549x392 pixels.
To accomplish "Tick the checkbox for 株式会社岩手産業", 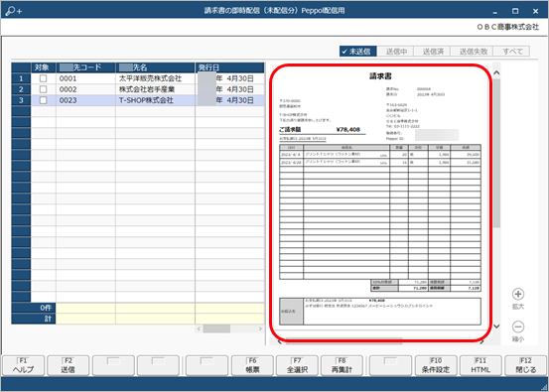I will tap(43, 89).
